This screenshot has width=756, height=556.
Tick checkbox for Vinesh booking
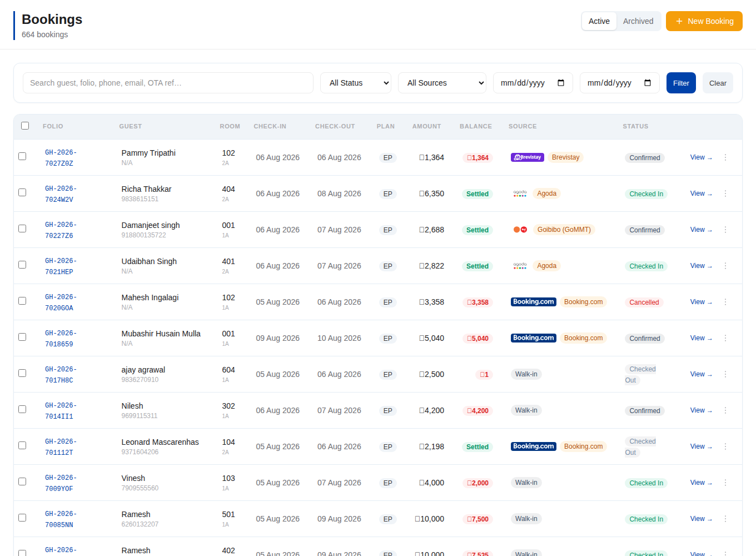[x=22, y=481]
